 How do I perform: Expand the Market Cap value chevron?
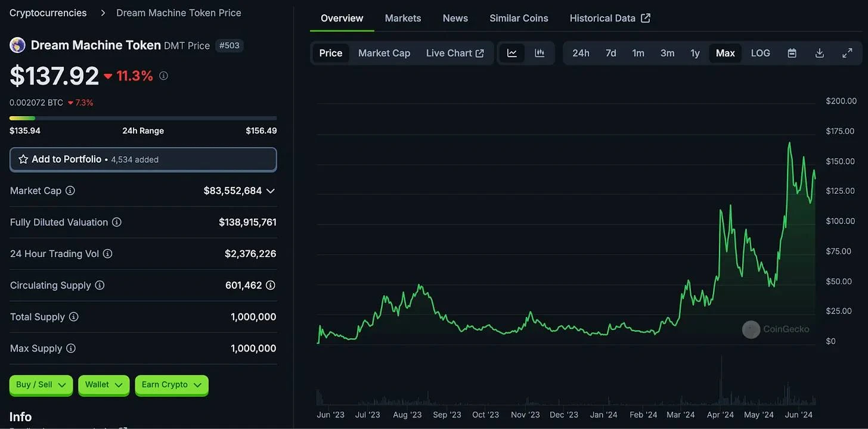[x=271, y=191]
